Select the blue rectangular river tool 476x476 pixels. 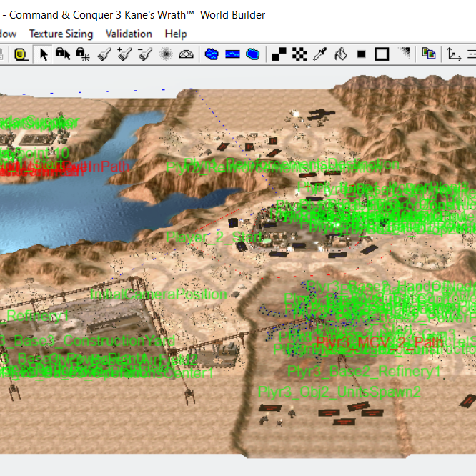pos(232,54)
